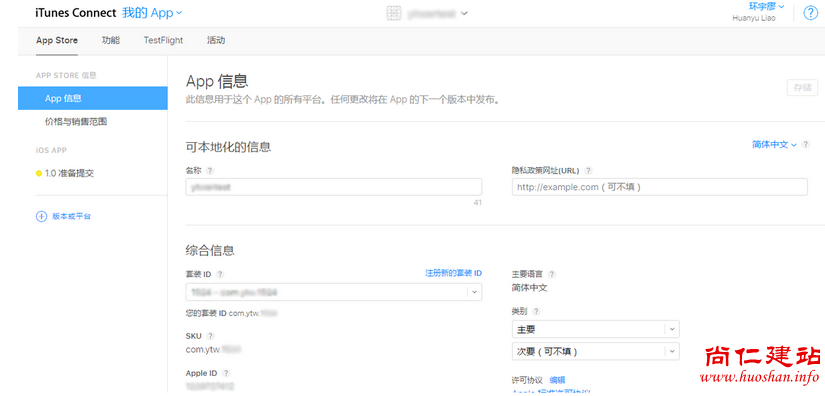Click the plus icon beside 版本或平台
This screenshot has height=396, width=825.
(x=41, y=216)
